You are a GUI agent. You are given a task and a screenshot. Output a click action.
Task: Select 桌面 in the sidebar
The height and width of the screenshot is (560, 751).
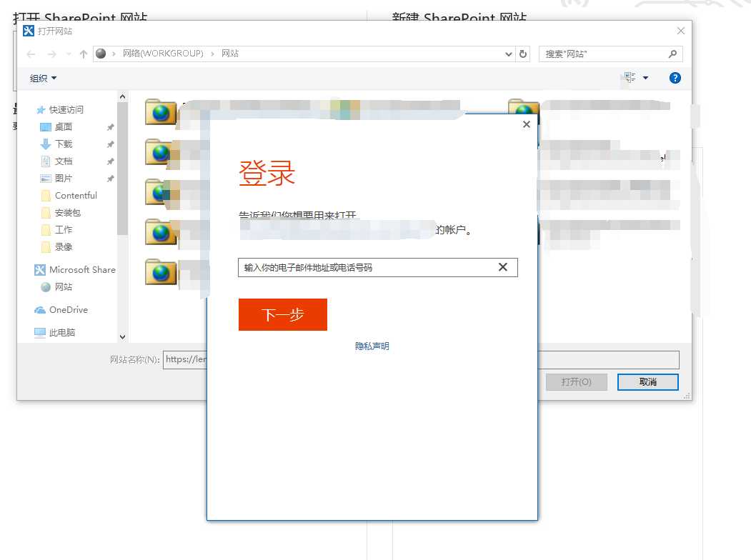tap(63, 127)
